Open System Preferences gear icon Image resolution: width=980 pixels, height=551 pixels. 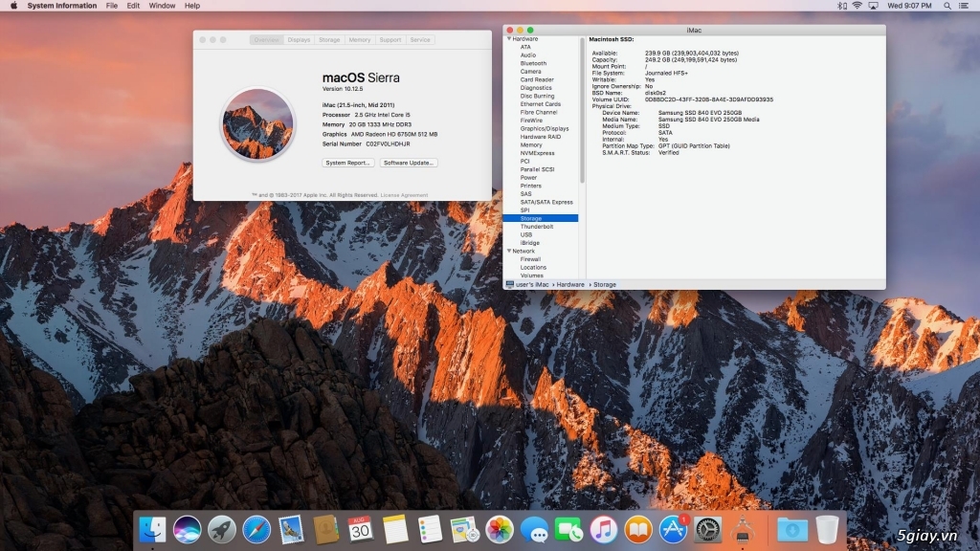[707, 530]
